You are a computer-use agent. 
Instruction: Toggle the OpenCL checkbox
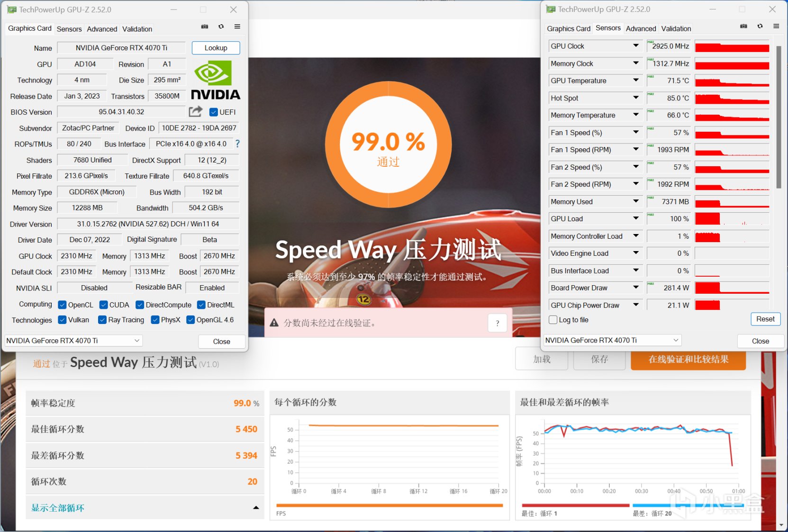pyautogui.click(x=62, y=305)
